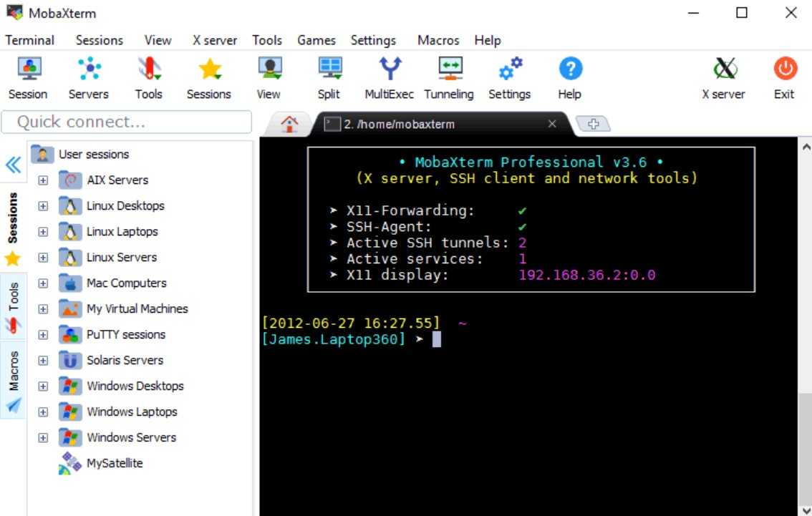Click the Mac Computers apple folder icon
The width and height of the screenshot is (812, 516).
(70, 283)
